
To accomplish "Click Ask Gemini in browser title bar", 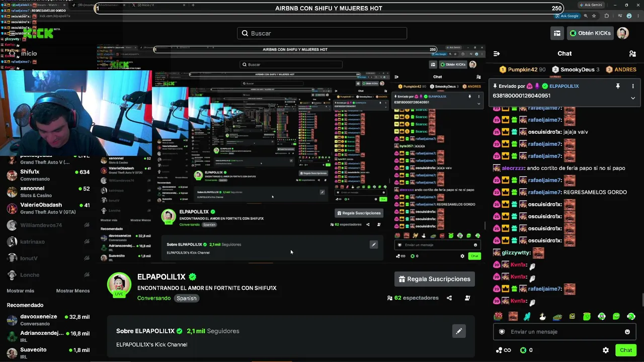I will (591, 5).
